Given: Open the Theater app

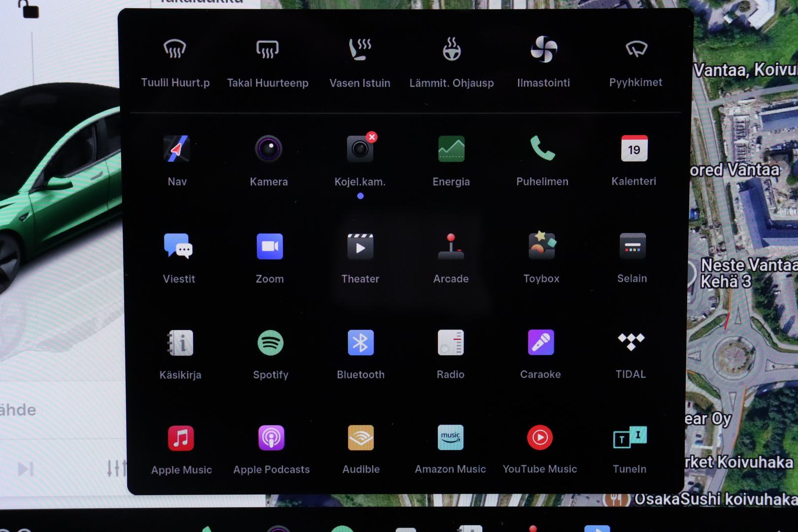Looking at the screenshot, I should [x=360, y=247].
